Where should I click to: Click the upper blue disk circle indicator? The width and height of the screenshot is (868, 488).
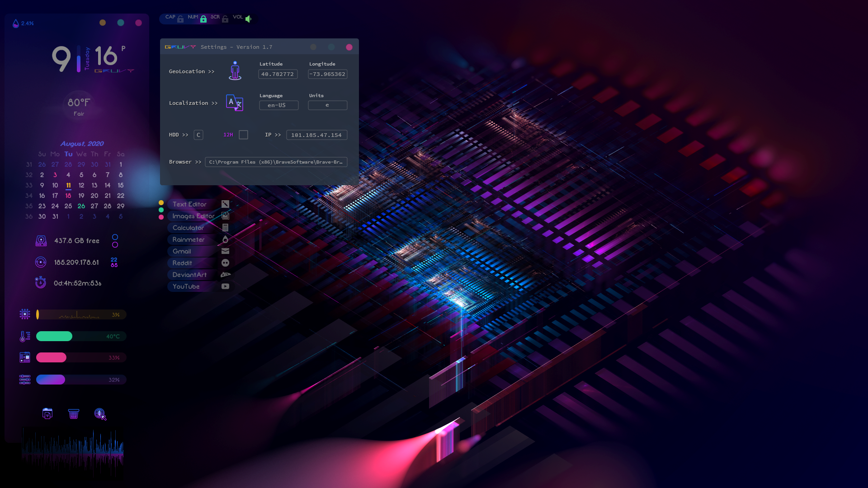pyautogui.click(x=115, y=237)
